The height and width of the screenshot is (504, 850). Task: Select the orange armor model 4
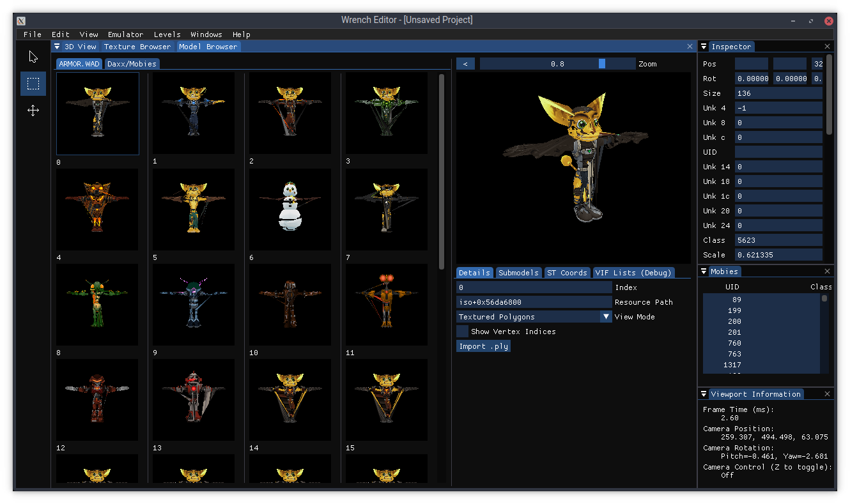click(97, 209)
